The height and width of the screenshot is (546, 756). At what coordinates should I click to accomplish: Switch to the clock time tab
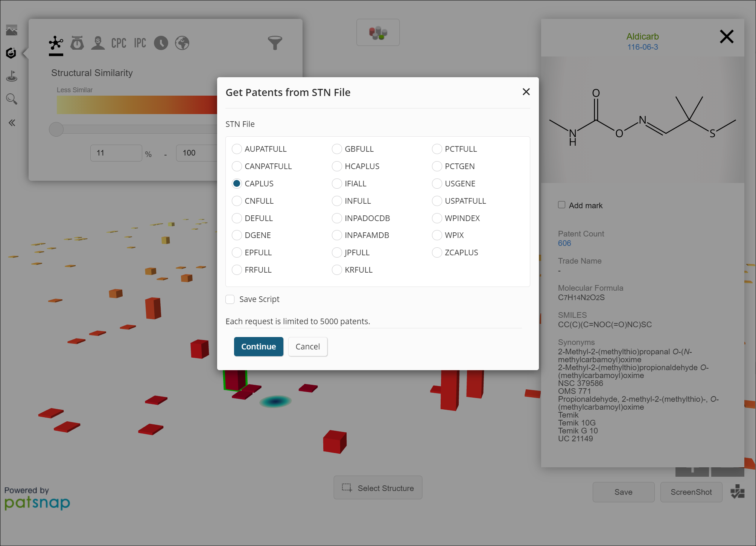tap(161, 43)
